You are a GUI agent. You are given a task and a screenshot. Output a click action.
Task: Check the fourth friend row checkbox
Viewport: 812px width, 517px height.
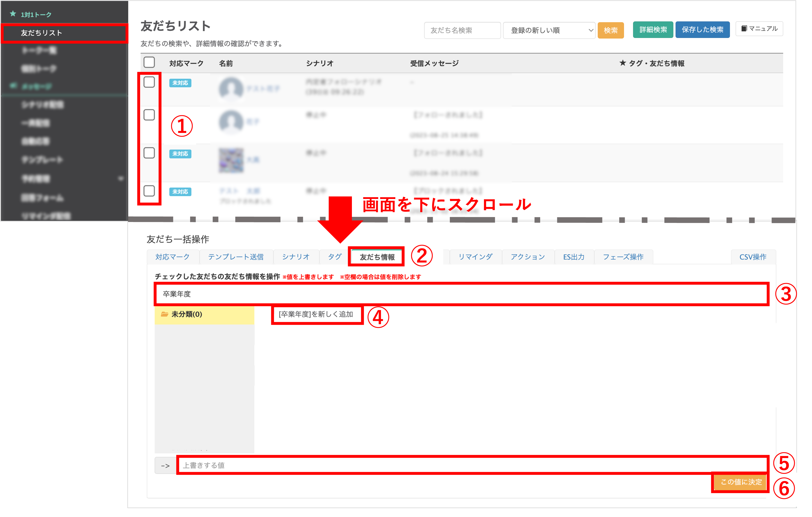click(149, 191)
